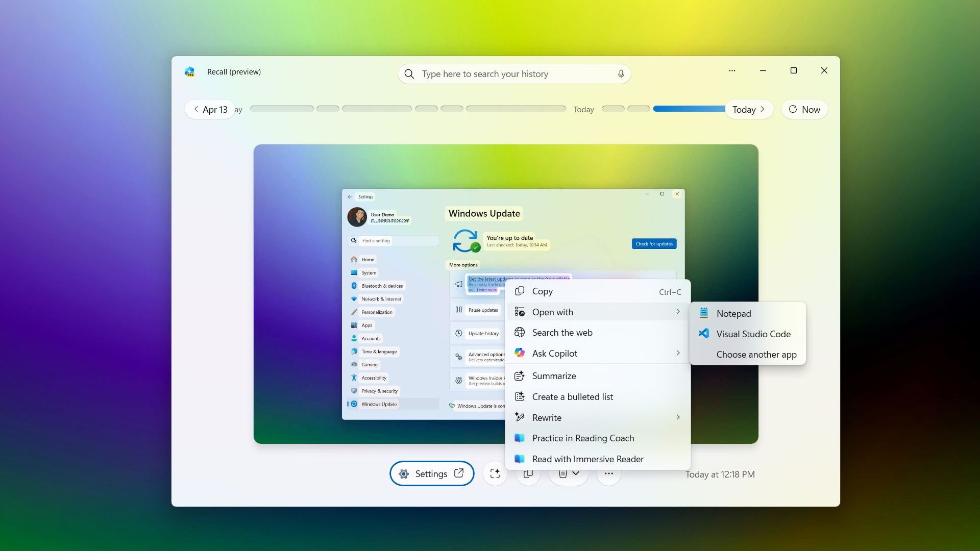Expand the Rewrite submenu arrow
The image size is (980, 551).
(x=677, y=417)
